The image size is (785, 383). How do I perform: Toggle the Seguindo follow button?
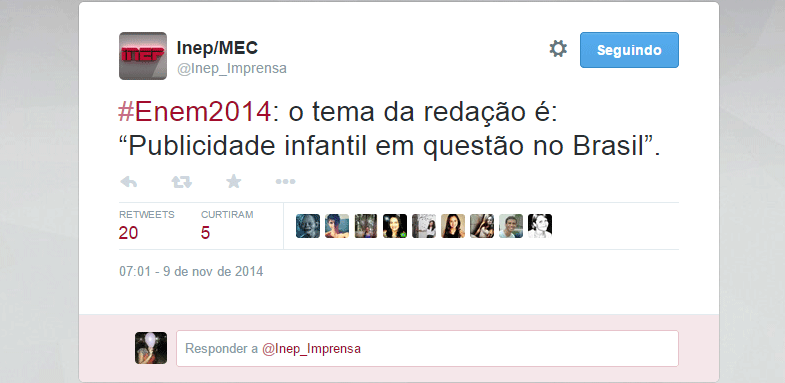629,50
